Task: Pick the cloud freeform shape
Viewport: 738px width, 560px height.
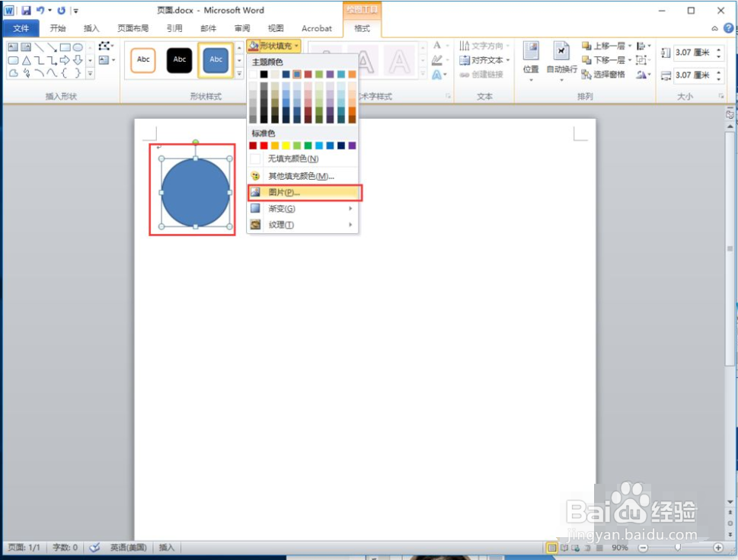Action: coord(13,73)
